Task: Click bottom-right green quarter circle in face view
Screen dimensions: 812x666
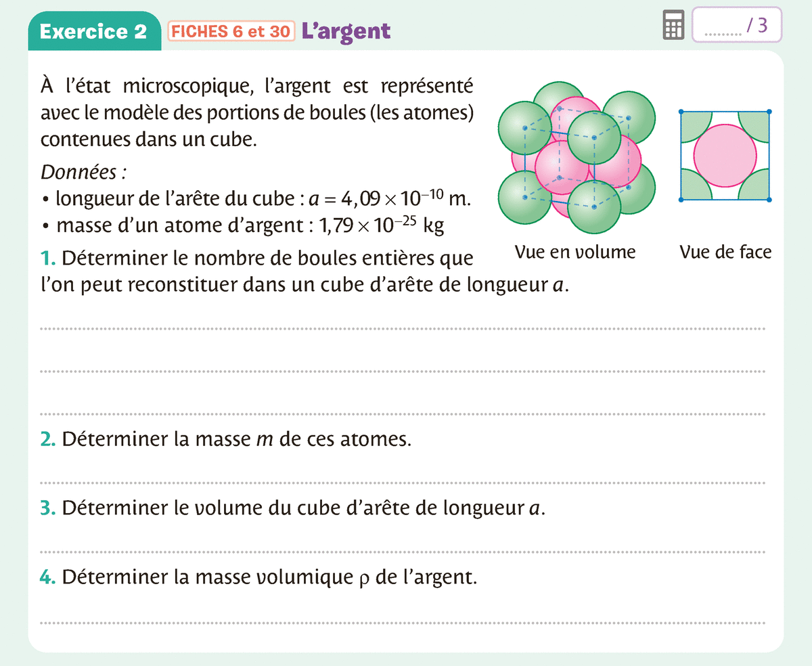Action: 757,187
